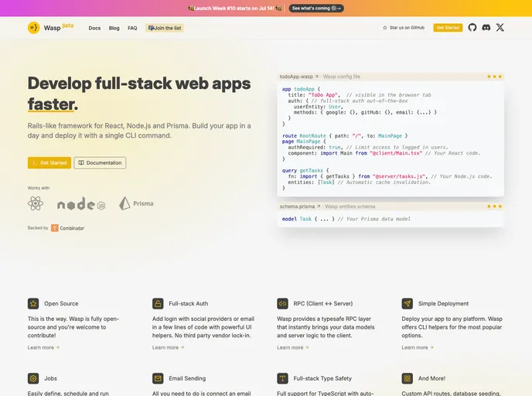
Task: Open the Documentation button
Action: pyautogui.click(x=100, y=163)
